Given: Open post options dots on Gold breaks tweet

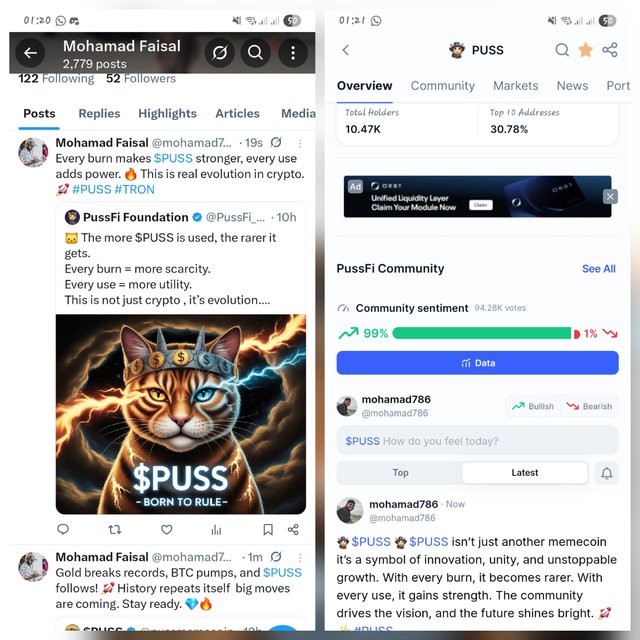Looking at the screenshot, I should (300, 558).
